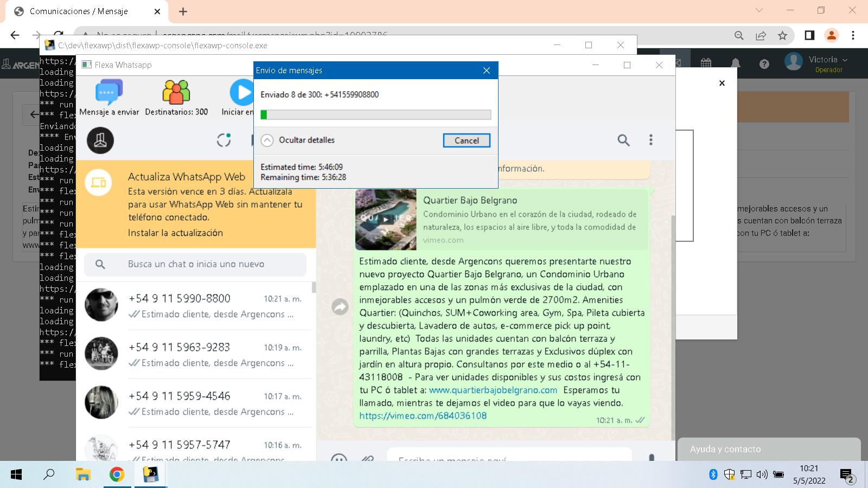Open the vimeo.com/684036108 link

point(423,416)
